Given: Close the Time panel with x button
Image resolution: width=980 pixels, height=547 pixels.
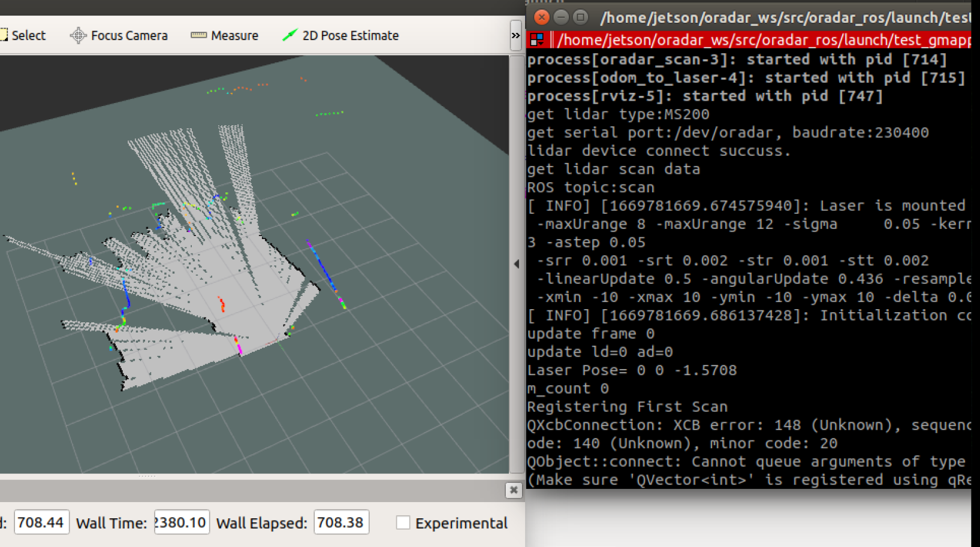Looking at the screenshot, I should [514, 490].
